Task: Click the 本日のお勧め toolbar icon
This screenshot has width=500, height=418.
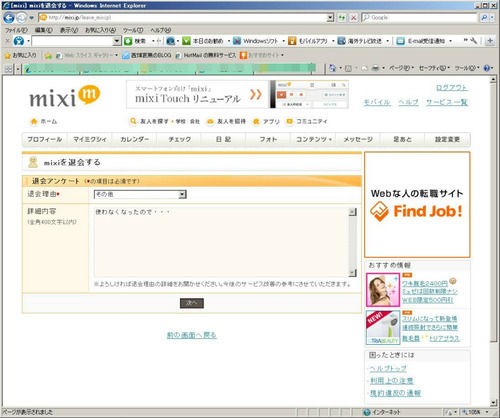Action: (x=186, y=41)
